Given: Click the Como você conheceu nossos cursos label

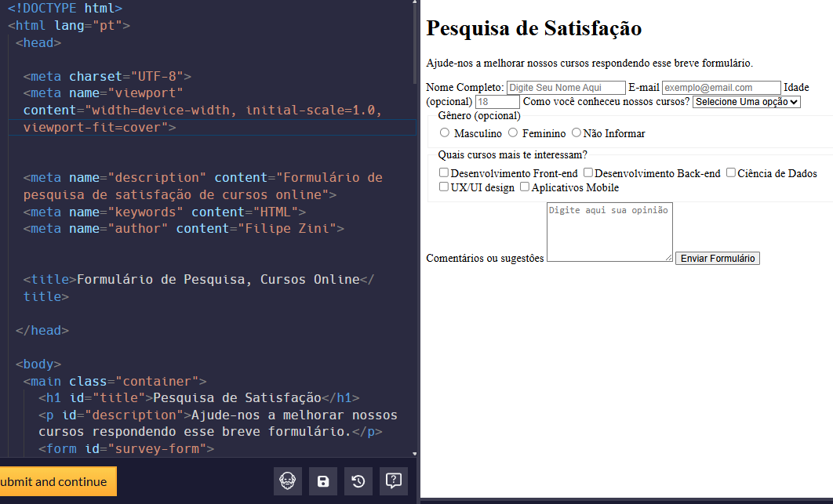Looking at the screenshot, I should [x=606, y=101].
